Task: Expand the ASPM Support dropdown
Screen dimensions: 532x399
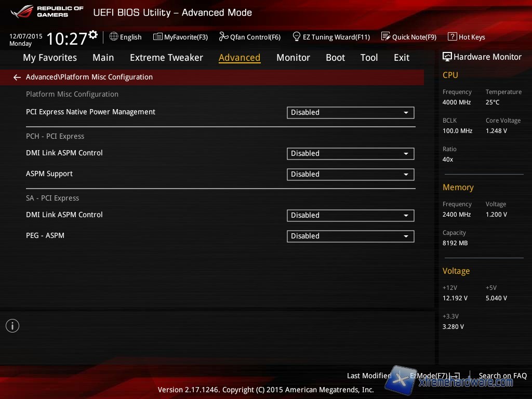Action: [x=350, y=174]
